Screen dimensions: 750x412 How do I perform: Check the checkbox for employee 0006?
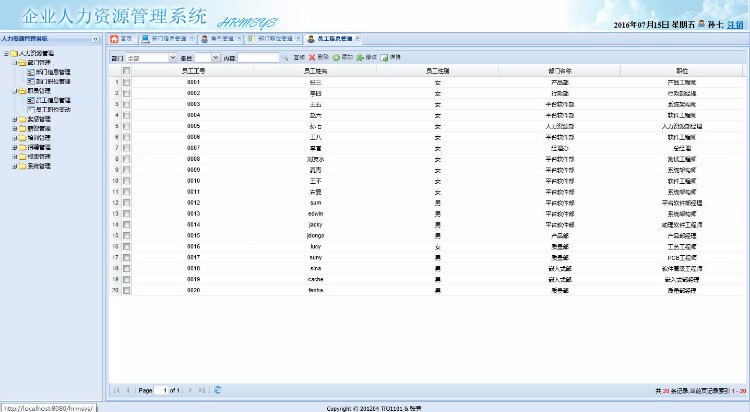(x=127, y=137)
